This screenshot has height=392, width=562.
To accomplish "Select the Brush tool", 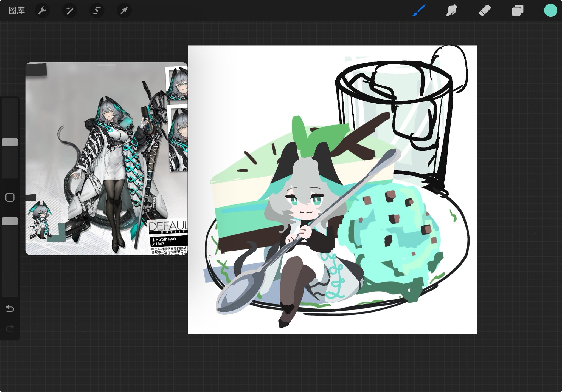I will 419,10.
